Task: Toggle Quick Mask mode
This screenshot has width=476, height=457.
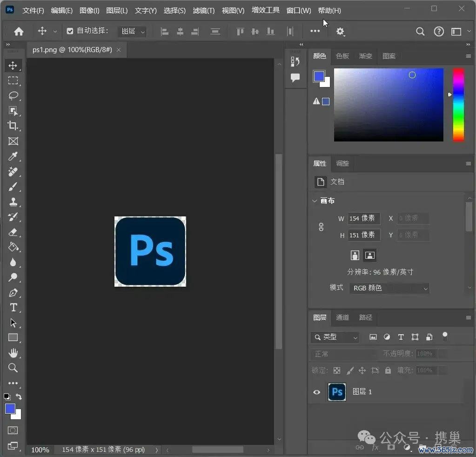Action: click(x=13, y=430)
